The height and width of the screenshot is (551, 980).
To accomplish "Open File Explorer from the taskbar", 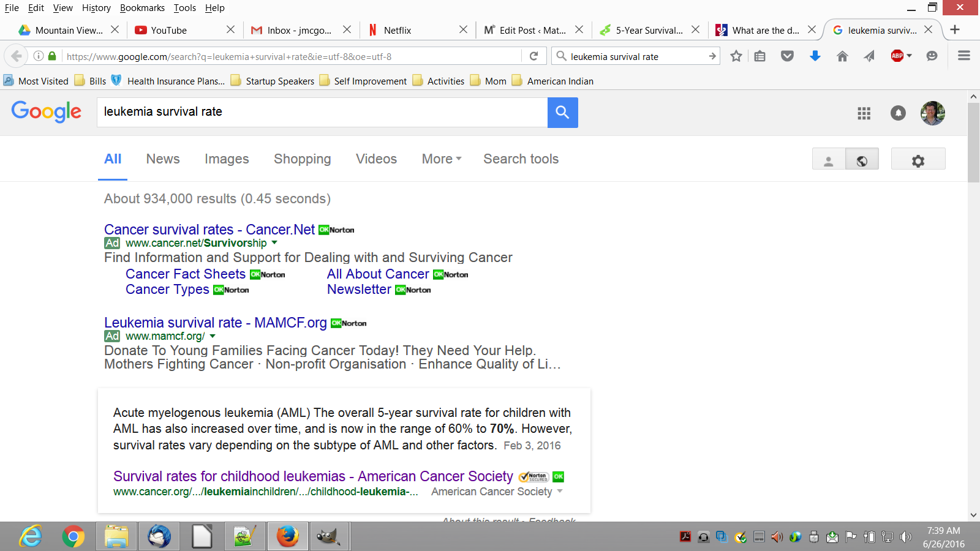I will pyautogui.click(x=116, y=537).
